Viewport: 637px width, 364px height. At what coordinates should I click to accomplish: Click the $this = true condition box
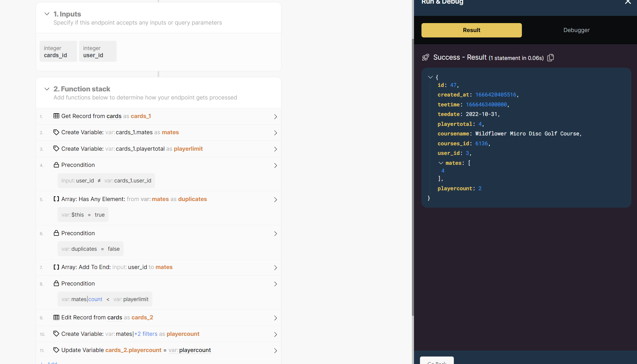[83, 215]
